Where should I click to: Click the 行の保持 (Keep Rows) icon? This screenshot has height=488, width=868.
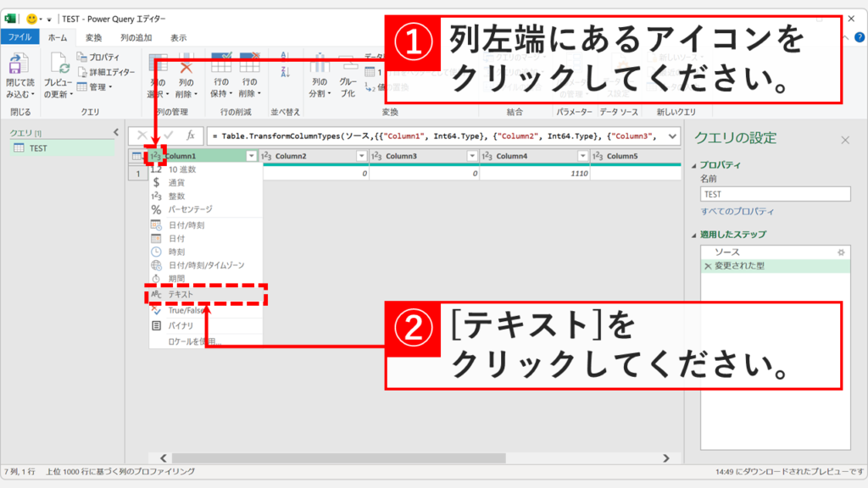[x=223, y=64]
